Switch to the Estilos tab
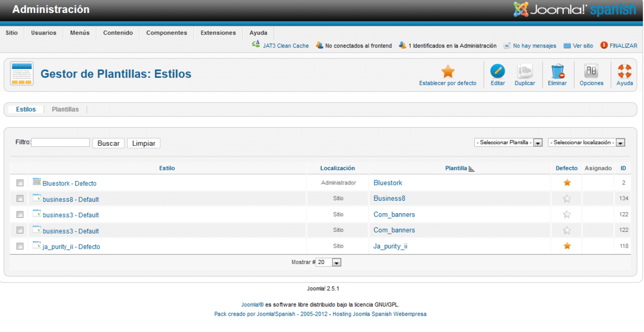The image size is (644, 332). (x=26, y=109)
